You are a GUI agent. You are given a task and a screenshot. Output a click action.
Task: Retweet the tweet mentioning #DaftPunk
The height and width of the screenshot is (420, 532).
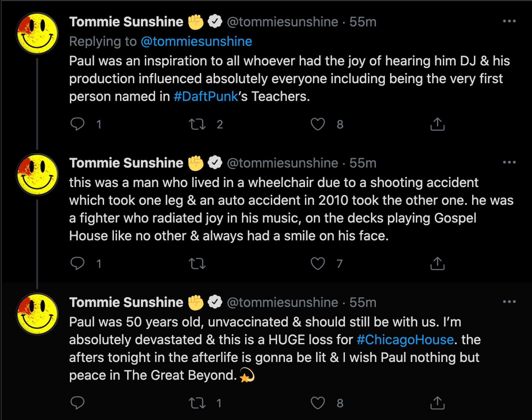(x=197, y=124)
